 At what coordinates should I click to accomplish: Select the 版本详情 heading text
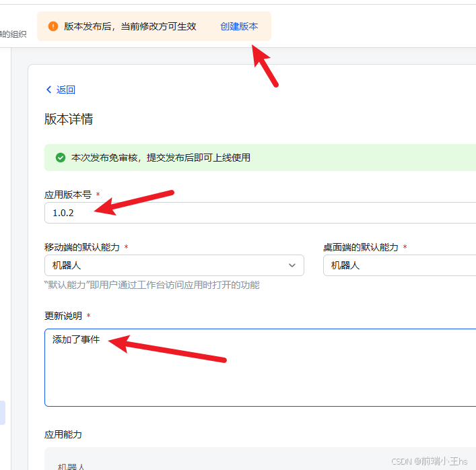pyautogui.click(x=69, y=119)
